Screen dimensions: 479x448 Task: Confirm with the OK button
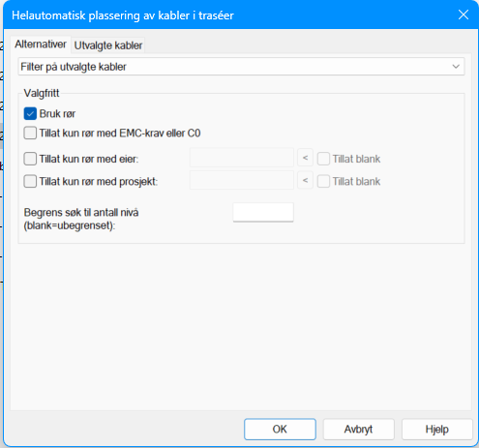280,430
